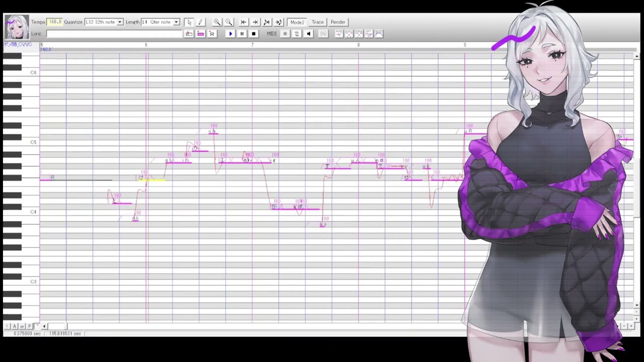Click the Tempo value field

tap(54, 22)
